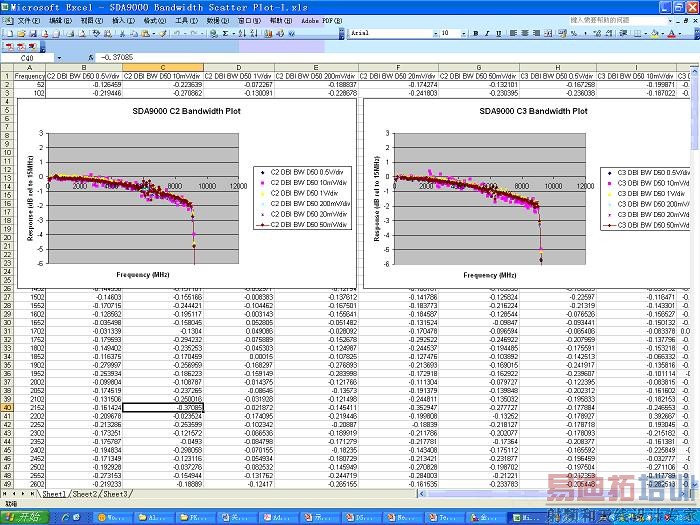The image size is (700, 525).
Task: Open the Adobe PDF menu
Action: pyautogui.click(x=321, y=21)
